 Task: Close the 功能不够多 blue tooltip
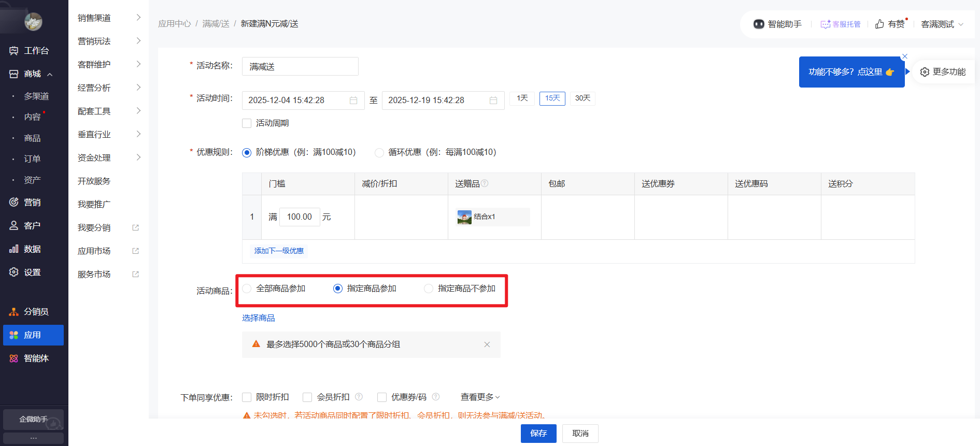[905, 56]
